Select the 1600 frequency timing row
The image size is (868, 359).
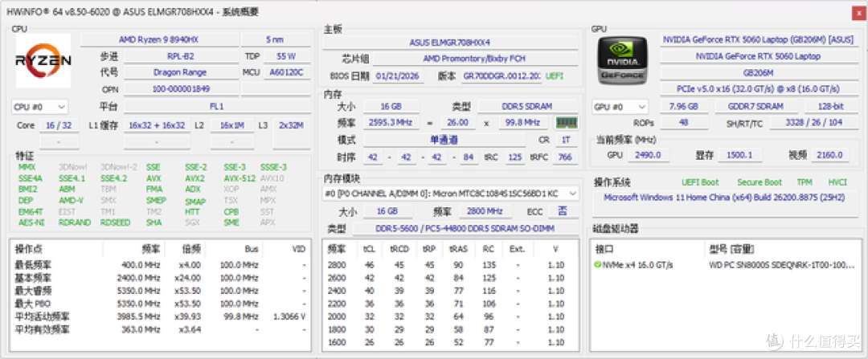pos(451,342)
